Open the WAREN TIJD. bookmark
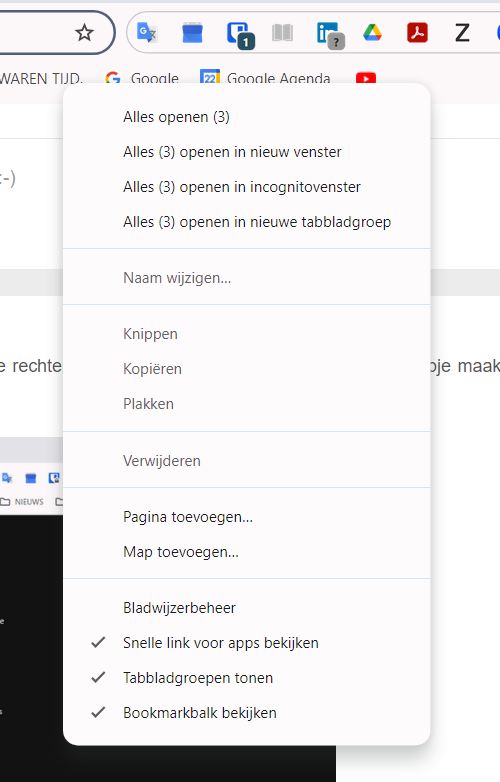This screenshot has width=500, height=782. coord(41,78)
